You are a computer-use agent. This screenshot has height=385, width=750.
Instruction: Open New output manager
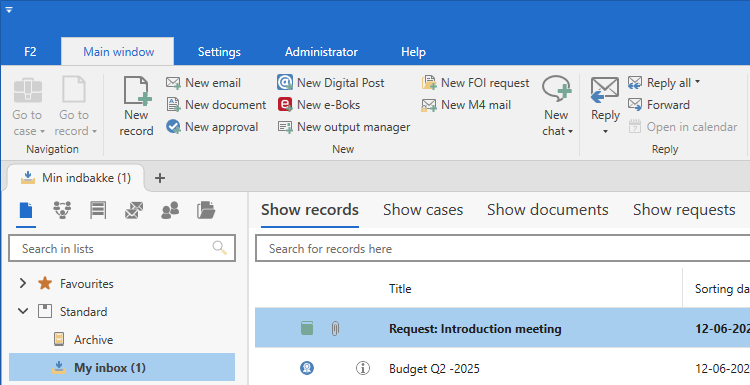click(x=344, y=127)
